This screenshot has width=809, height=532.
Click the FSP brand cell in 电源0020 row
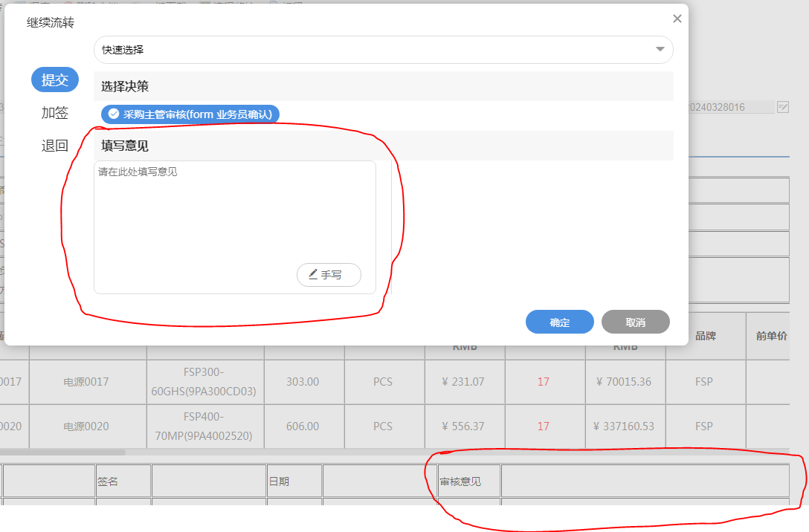706,426
